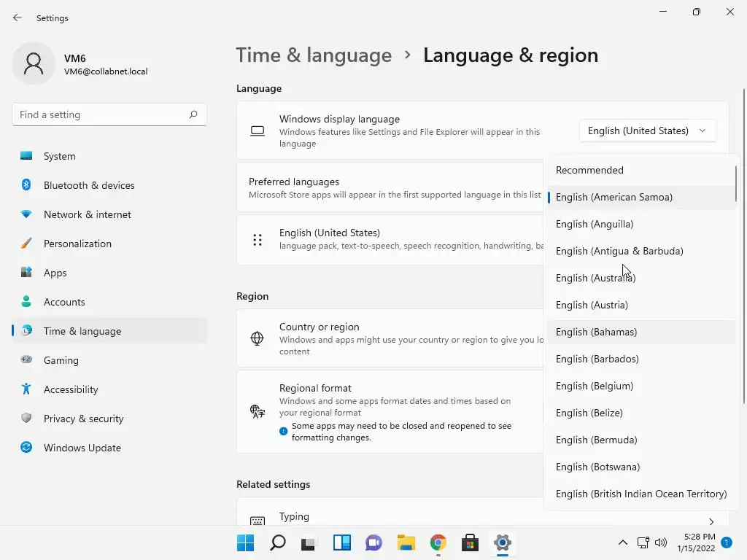The image size is (747, 560).
Task: Open Teams Chat on taskbar
Action: (373, 542)
